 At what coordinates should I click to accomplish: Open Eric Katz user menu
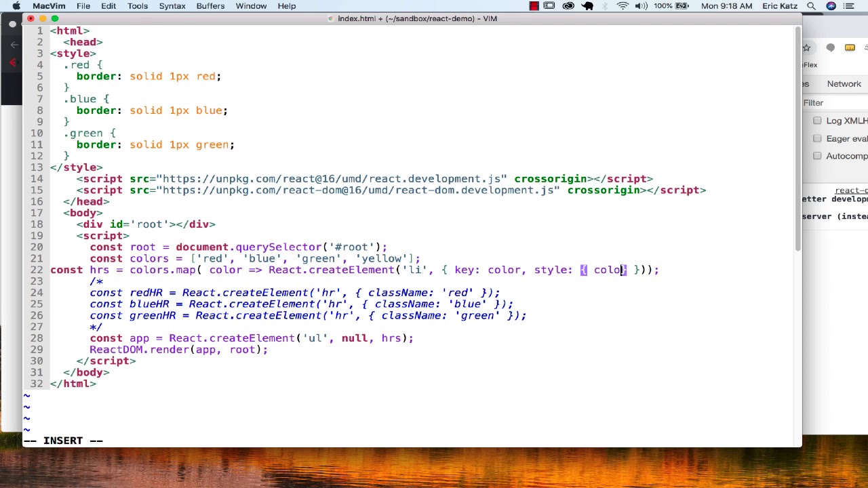(780, 6)
